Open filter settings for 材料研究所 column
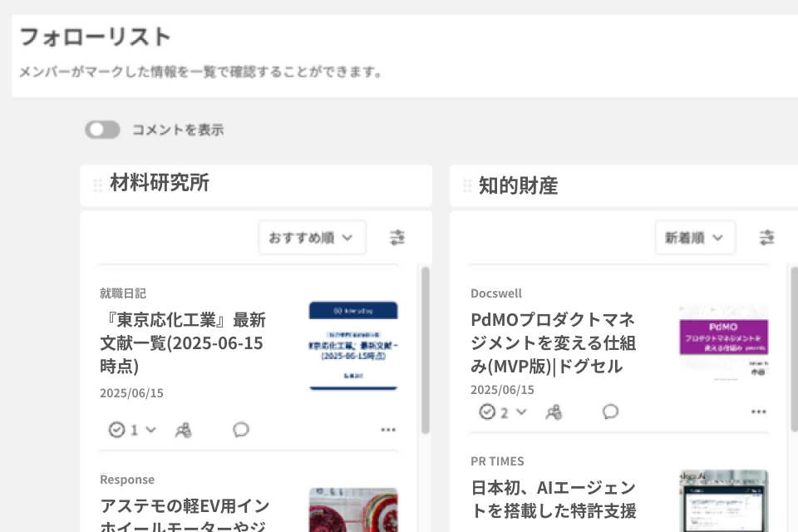Screen dimensions: 798x532 pyautogui.click(x=397, y=237)
